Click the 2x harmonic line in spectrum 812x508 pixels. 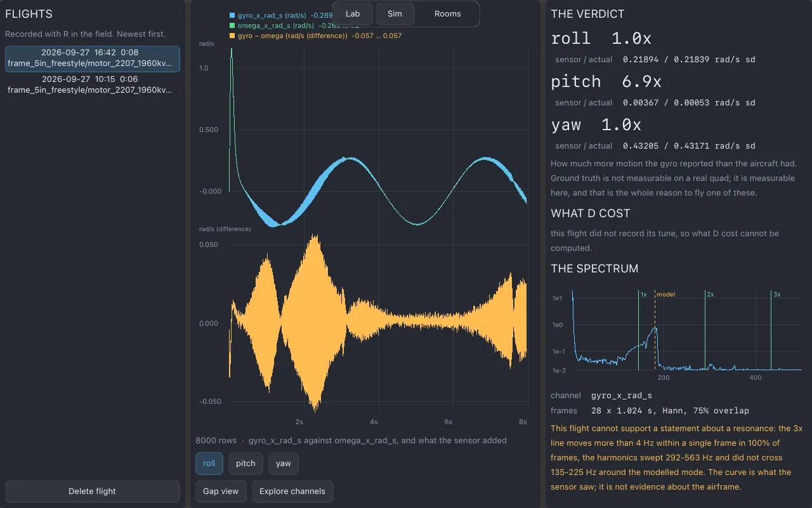(705, 330)
